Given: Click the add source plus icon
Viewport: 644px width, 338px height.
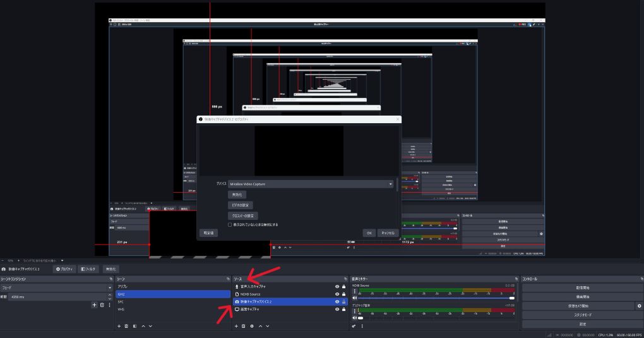Looking at the screenshot, I should click(237, 326).
